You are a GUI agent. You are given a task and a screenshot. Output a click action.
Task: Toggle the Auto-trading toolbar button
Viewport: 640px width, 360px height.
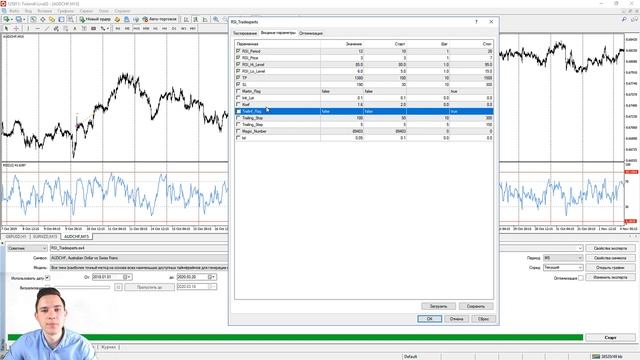point(160,19)
